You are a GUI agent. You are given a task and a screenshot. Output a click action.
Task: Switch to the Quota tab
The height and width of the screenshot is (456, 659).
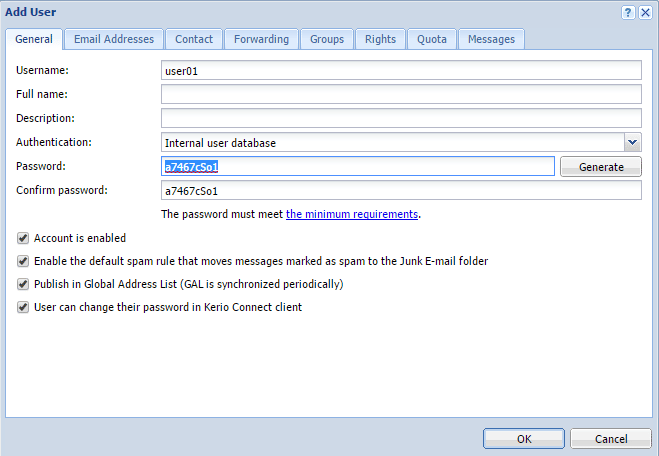coord(432,39)
